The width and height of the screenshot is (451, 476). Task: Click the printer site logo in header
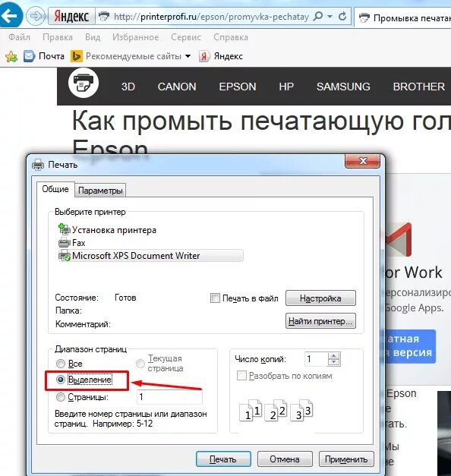[x=84, y=83]
